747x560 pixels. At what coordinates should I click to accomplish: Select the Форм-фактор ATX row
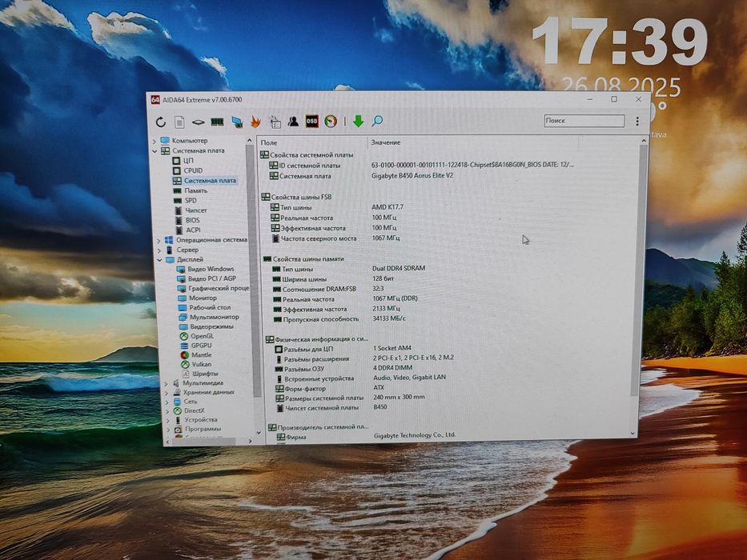329,388
